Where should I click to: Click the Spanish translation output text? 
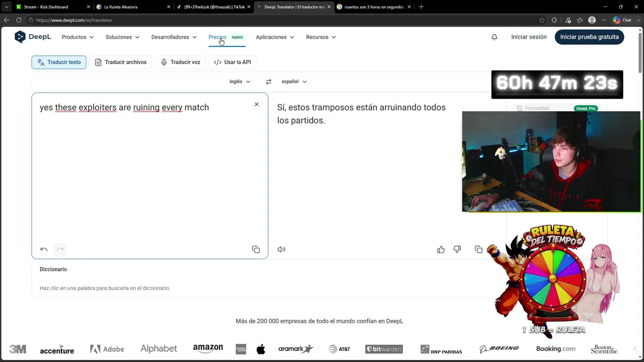click(361, 114)
